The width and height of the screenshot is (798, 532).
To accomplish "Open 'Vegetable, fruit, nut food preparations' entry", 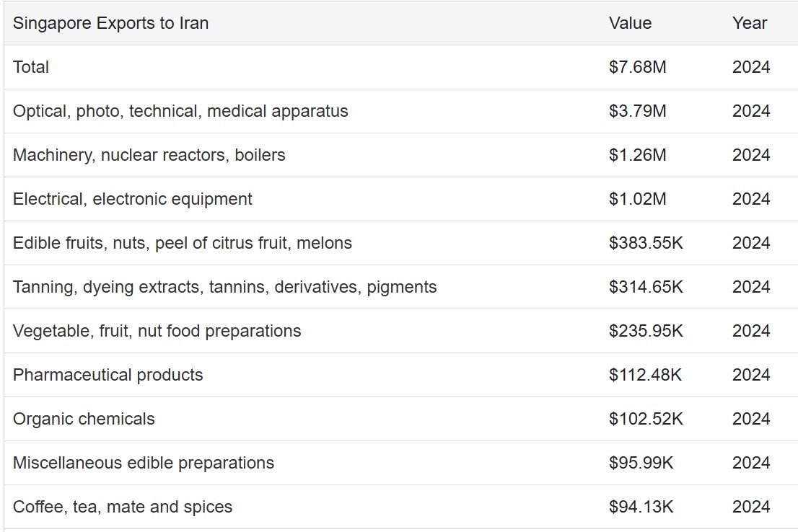I will [x=157, y=331].
